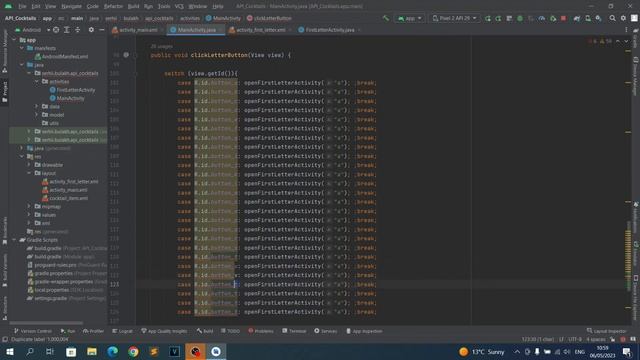
Task: Toggle the Resource Manager side panel
Action: 5,51
